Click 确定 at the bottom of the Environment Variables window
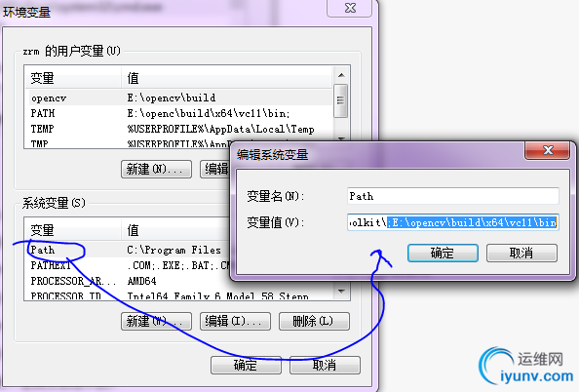Screen dimensions: 579x392 (x=246, y=365)
